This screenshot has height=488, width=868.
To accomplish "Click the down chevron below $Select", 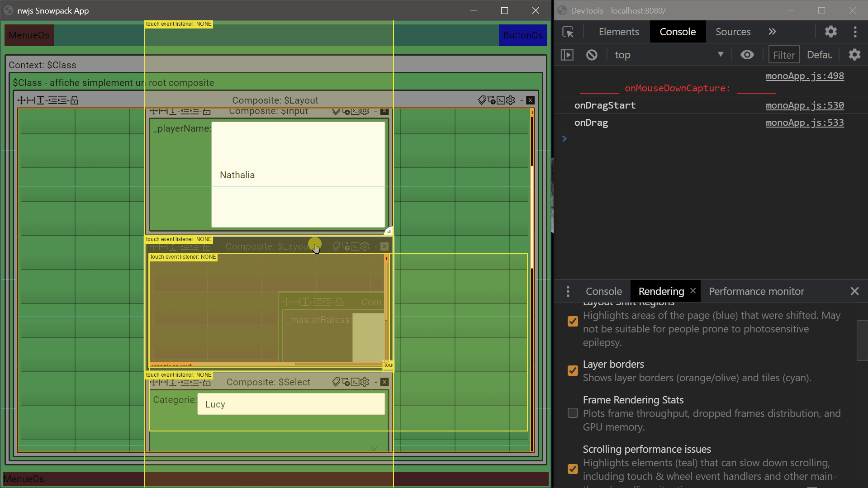I will [374, 449].
